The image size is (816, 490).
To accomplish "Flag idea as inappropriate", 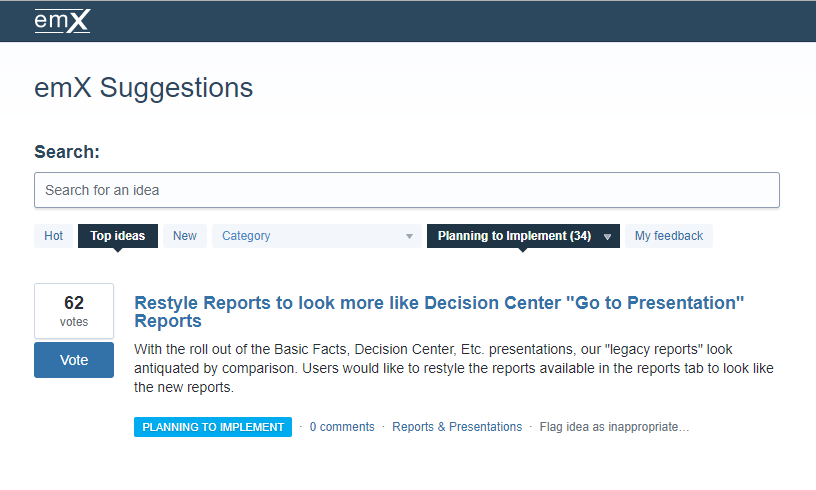I will (614, 427).
